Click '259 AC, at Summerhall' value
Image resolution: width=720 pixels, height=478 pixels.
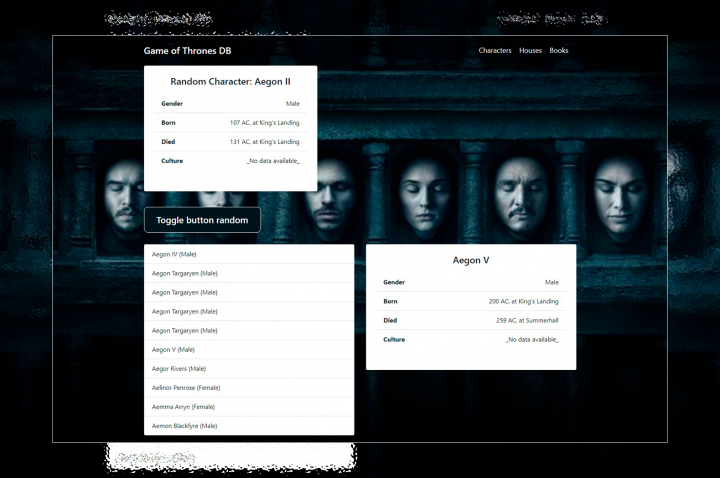pos(527,321)
